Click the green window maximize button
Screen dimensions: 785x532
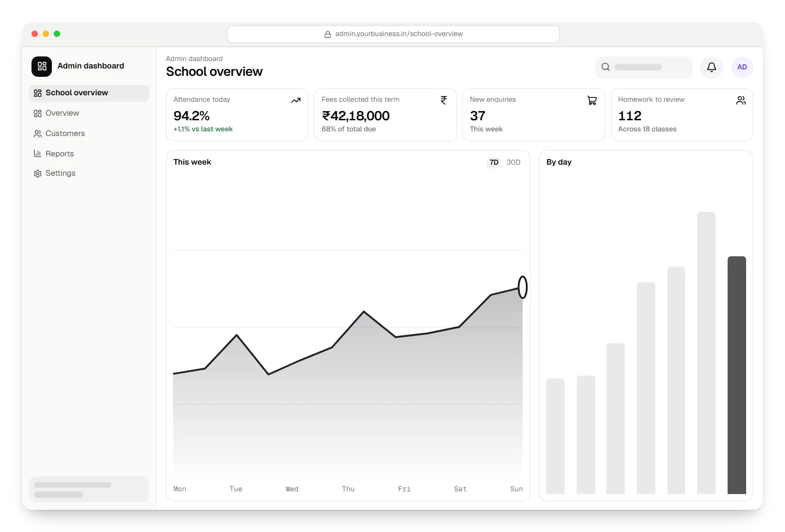[x=57, y=34]
